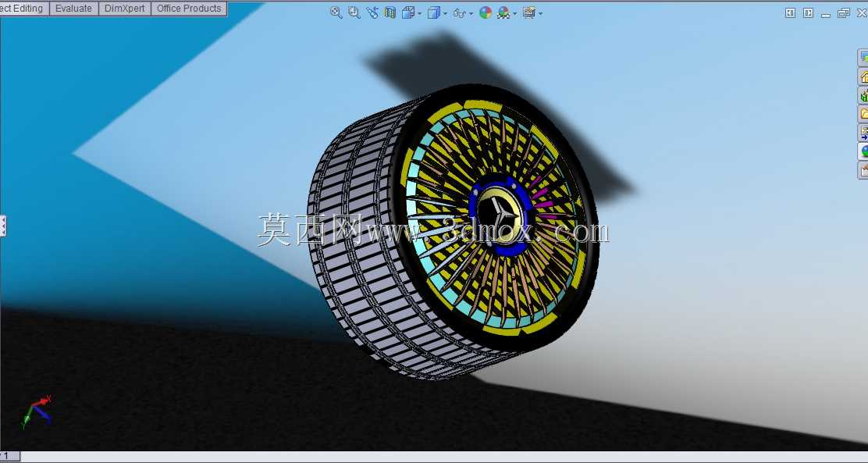Open the View Palette task pane tab
868x463 pixels.
click(x=863, y=133)
